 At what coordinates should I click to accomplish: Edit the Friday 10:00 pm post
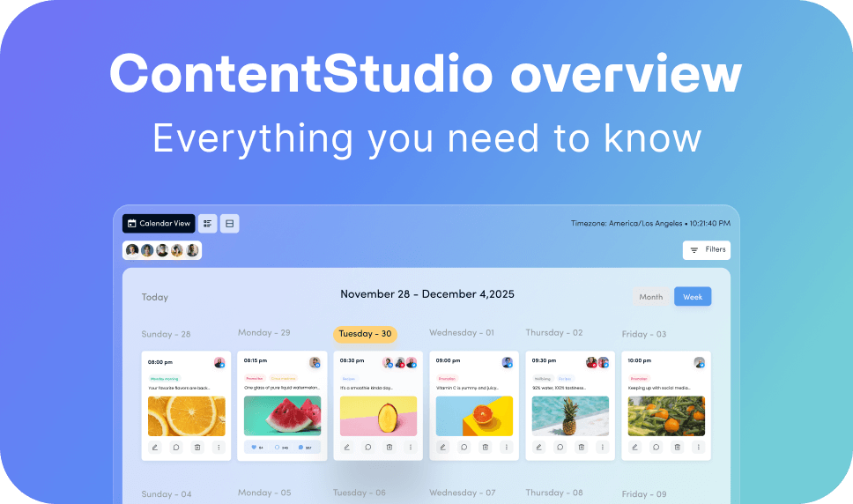coord(634,448)
